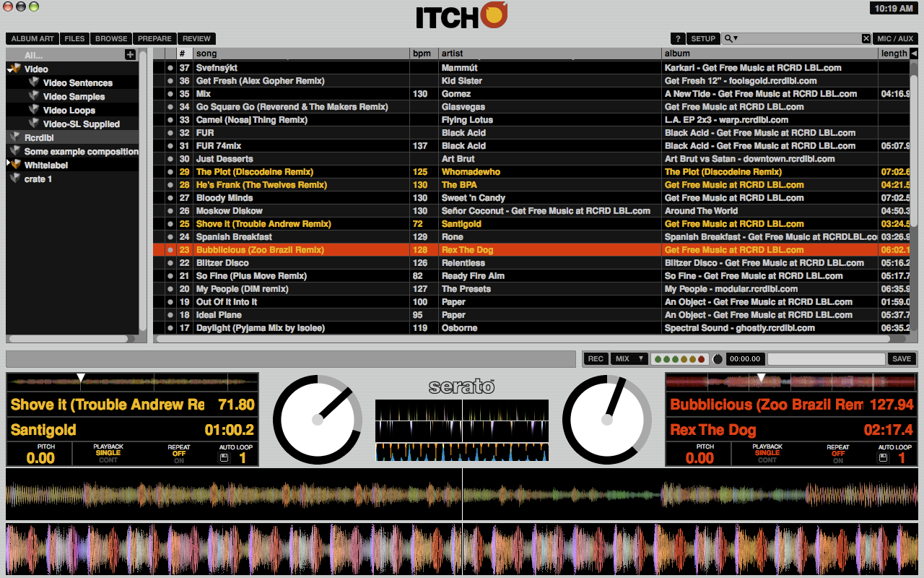Open the PREPARE tab
Viewport: 924px width, 578px height.
[155, 38]
